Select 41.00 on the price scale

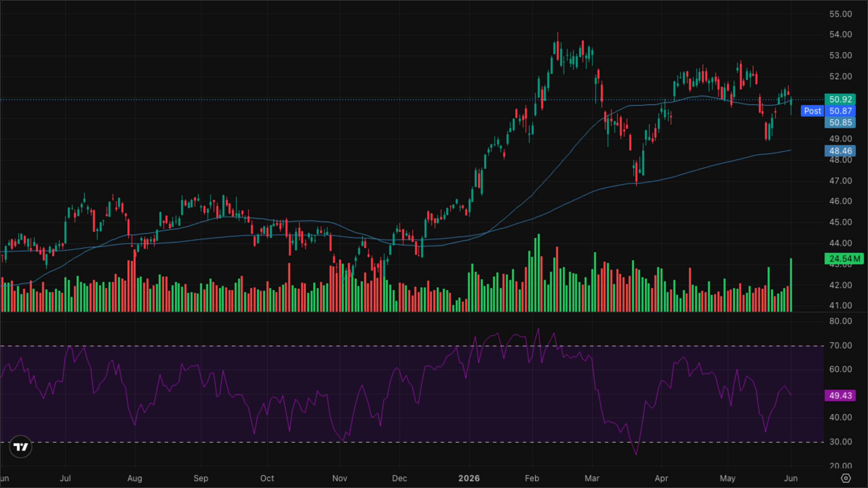841,305
